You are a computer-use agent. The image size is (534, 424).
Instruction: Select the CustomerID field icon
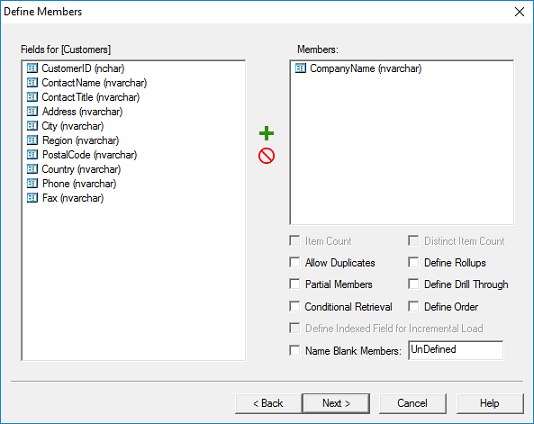32,68
